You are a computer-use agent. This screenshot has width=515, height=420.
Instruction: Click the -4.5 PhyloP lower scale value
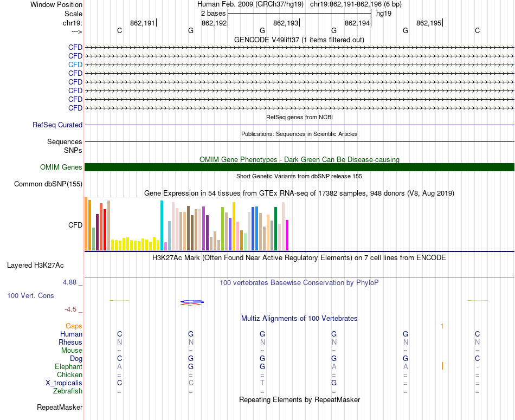pyautogui.click(x=70, y=309)
